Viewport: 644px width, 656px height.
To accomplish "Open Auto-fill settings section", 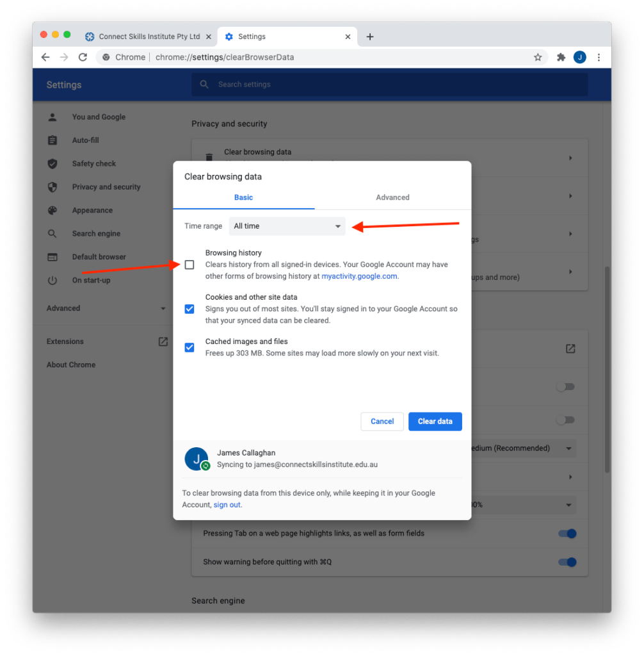I will [85, 140].
